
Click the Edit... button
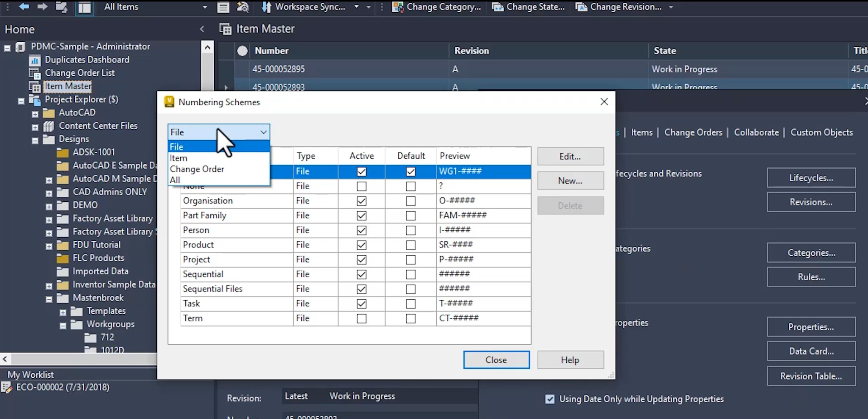[570, 156]
